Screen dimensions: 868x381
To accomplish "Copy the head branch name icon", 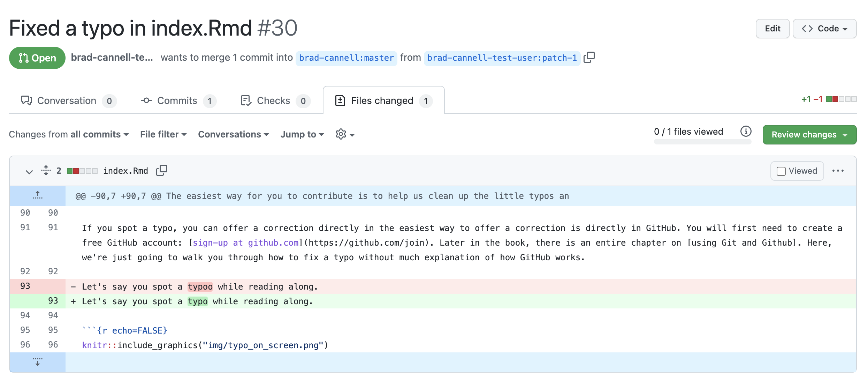I will pyautogui.click(x=589, y=57).
